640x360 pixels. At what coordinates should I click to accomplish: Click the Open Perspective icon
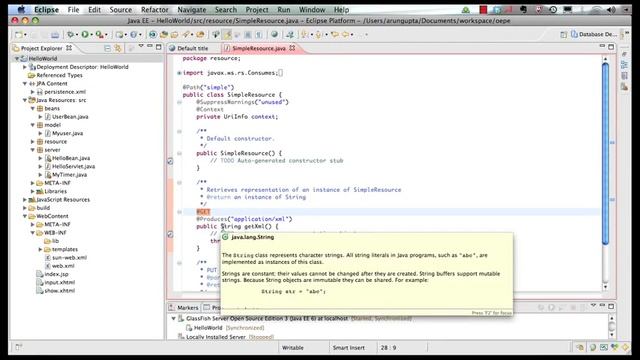563,35
